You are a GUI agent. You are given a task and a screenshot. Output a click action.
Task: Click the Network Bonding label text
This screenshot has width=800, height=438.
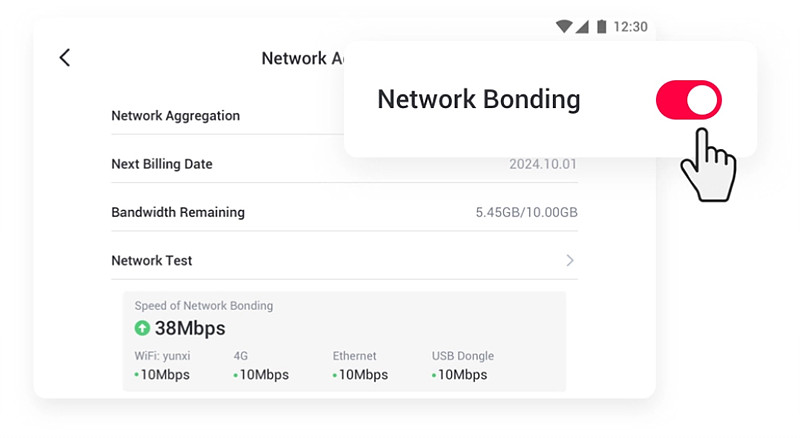[479, 99]
